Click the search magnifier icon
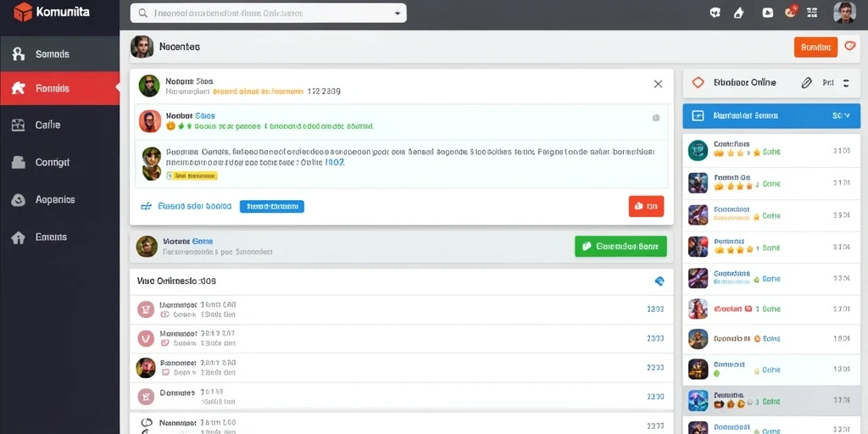The image size is (868, 434). (x=142, y=14)
